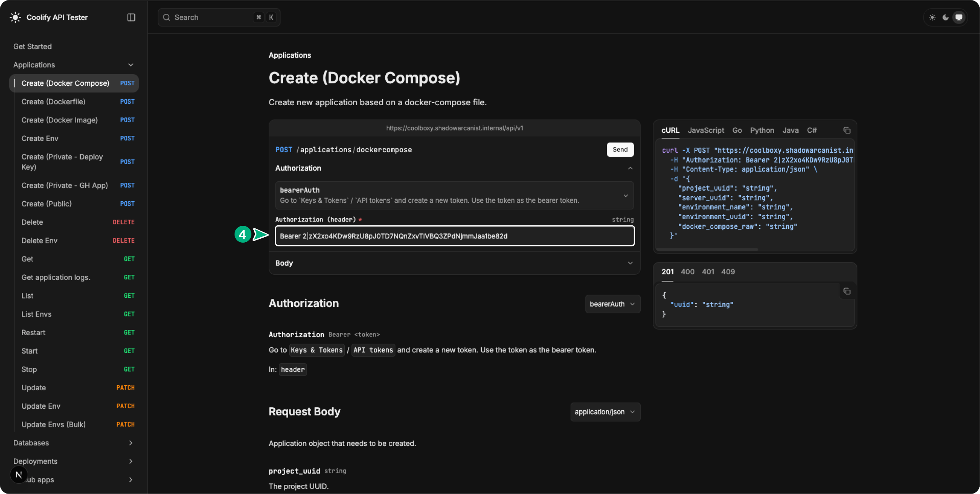The height and width of the screenshot is (494, 980).
Task: Click into the Authorization header input field
Action: coord(455,236)
